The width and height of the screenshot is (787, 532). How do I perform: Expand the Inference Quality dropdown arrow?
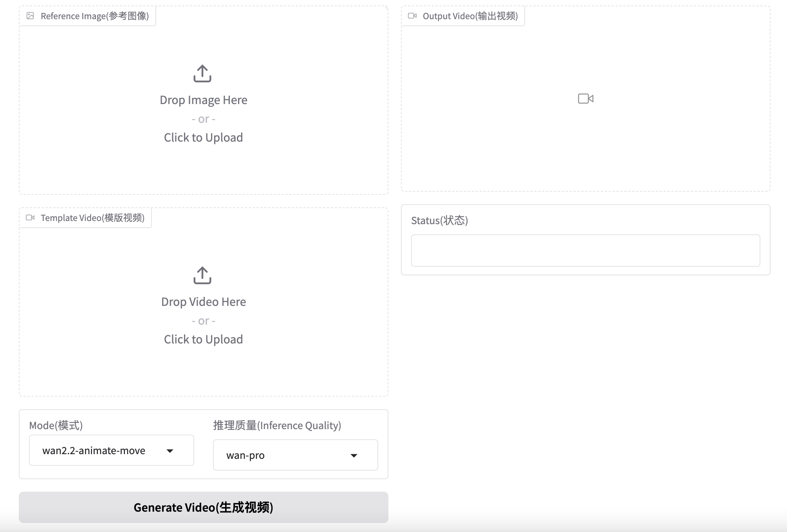click(x=354, y=456)
